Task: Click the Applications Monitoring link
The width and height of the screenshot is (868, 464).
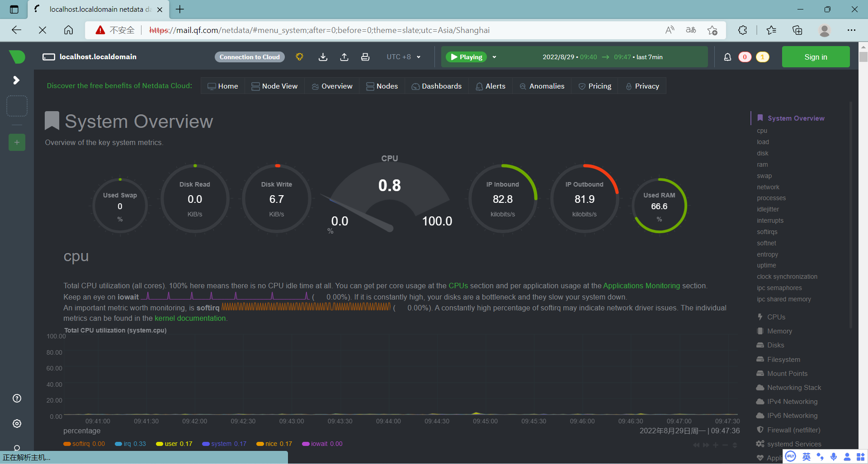Action: 642,286
